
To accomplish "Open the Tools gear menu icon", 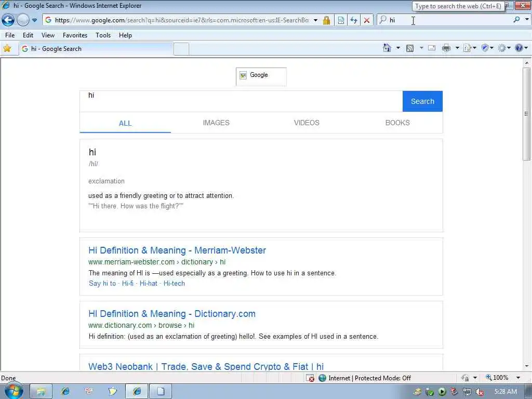I will (504, 48).
